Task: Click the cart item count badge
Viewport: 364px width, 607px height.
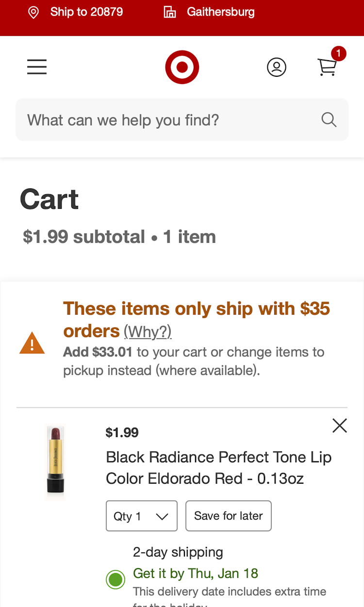Action: 338,53
